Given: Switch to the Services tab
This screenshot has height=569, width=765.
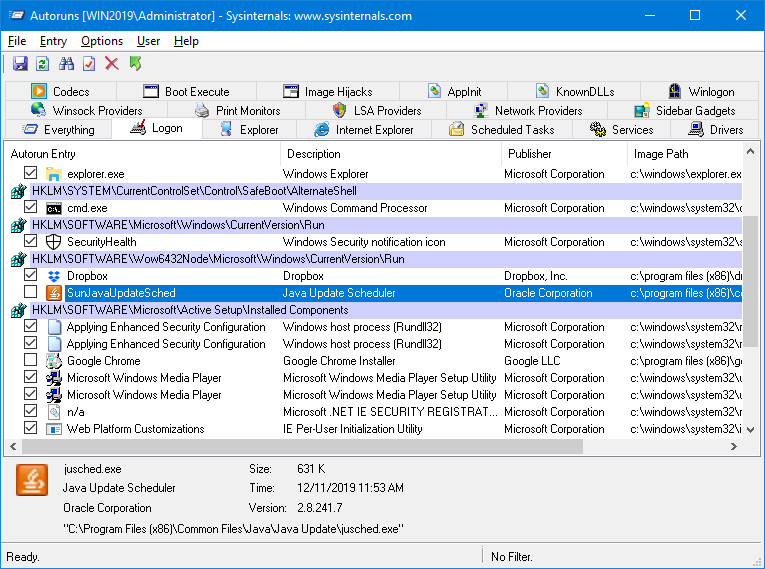Looking at the screenshot, I should (x=622, y=130).
